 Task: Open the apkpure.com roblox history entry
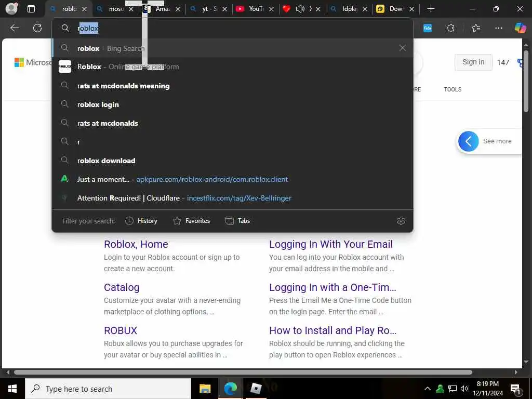(x=232, y=179)
